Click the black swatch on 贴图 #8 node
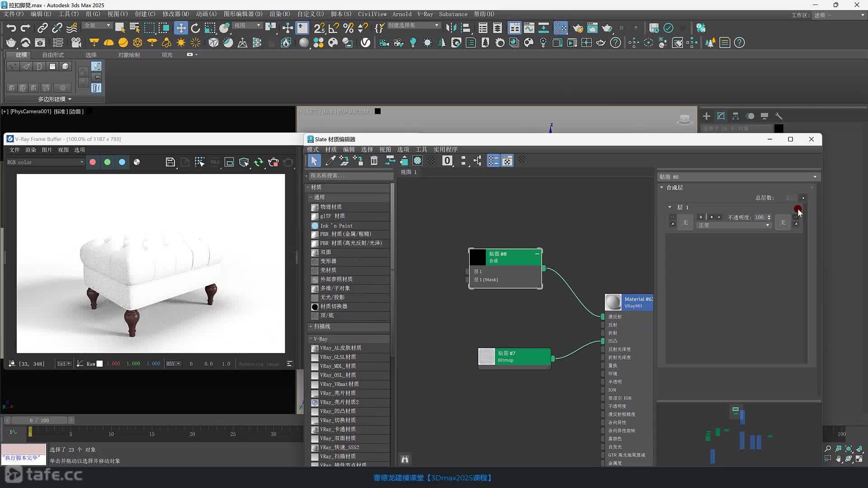 click(x=478, y=257)
